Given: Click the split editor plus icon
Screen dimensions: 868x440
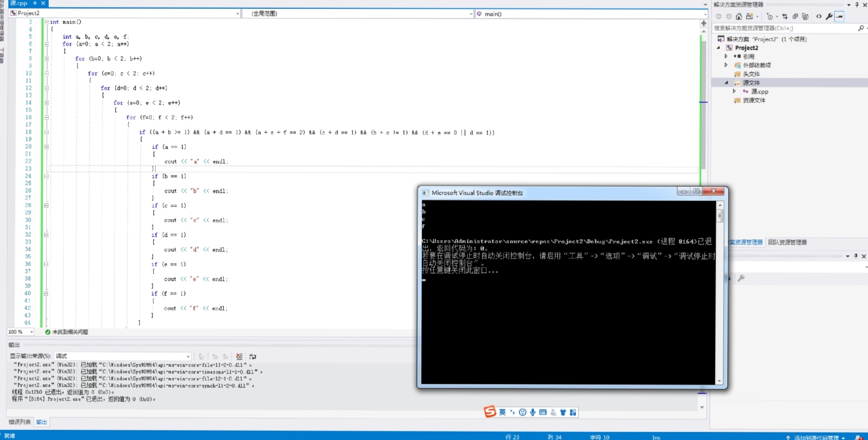Looking at the screenshot, I should [x=704, y=24].
